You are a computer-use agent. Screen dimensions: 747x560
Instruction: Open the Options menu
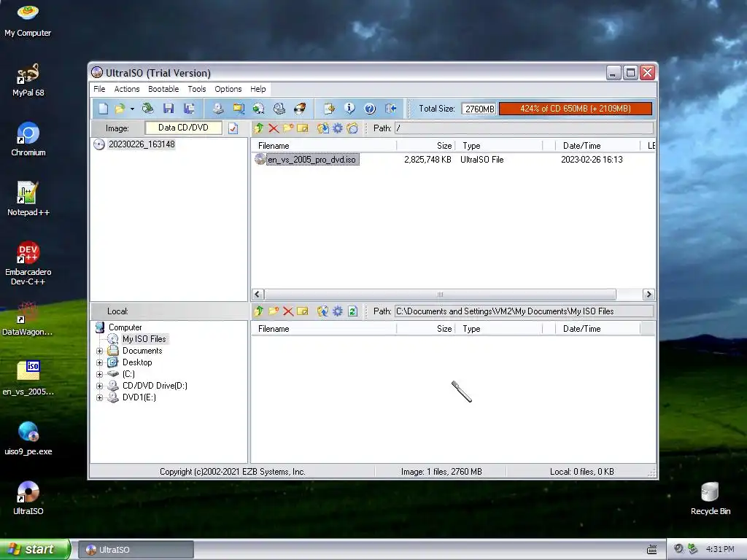pyautogui.click(x=228, y=89)
